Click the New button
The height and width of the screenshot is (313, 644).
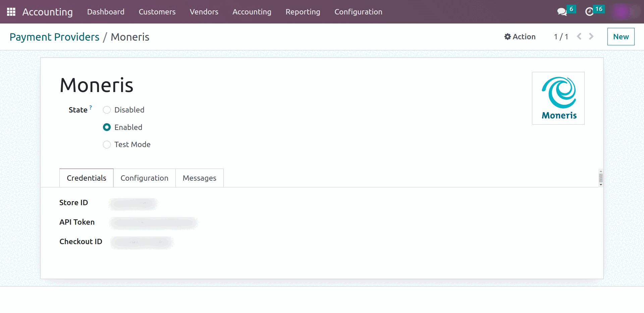(621, 37)
